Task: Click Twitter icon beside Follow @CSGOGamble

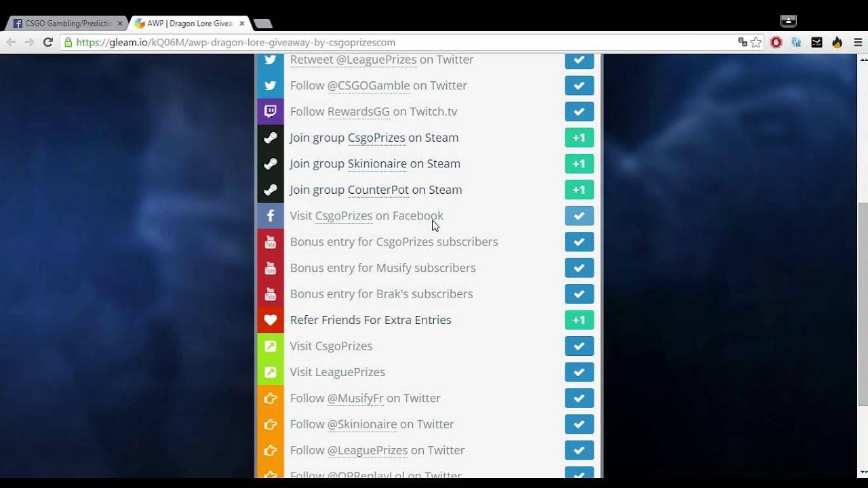Action: tap(270, 85)
